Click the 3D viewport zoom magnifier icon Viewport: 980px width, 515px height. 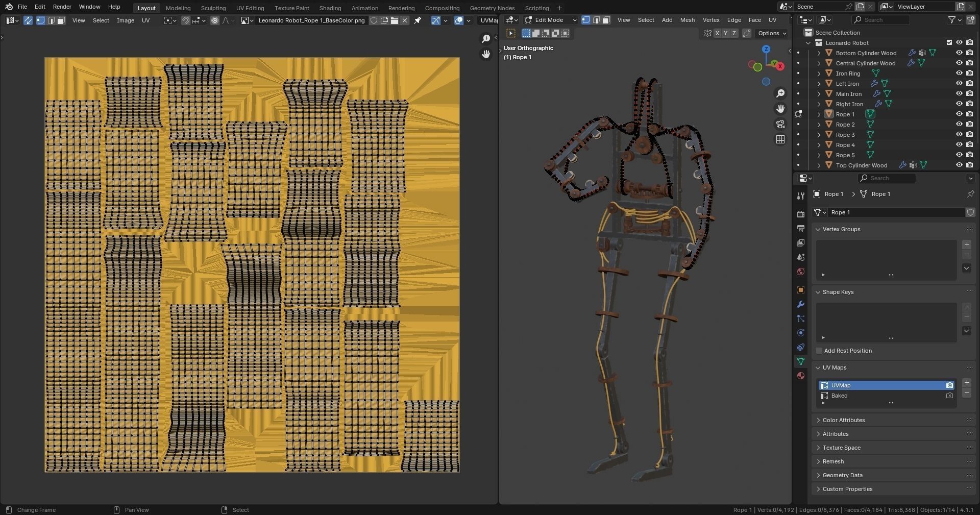[x=780, y=93]
